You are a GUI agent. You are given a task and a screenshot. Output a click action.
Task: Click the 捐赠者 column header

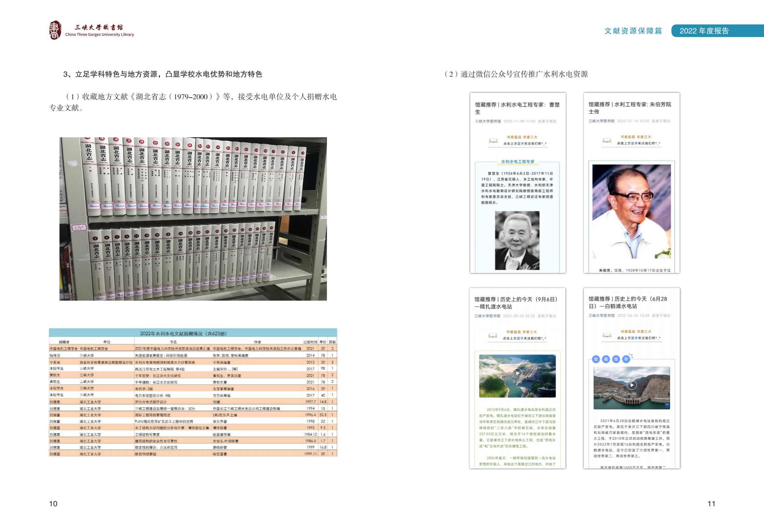point(64,342)
